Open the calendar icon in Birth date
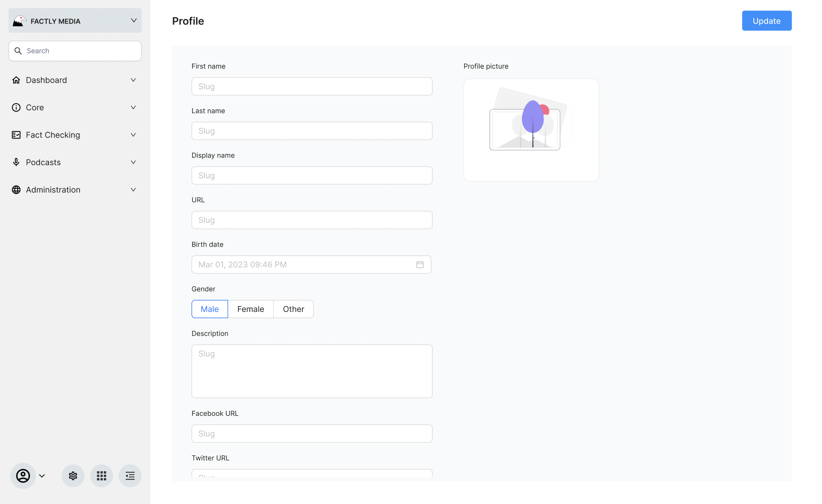This screenshot has width=822, height=504. [x=420, y=265]
